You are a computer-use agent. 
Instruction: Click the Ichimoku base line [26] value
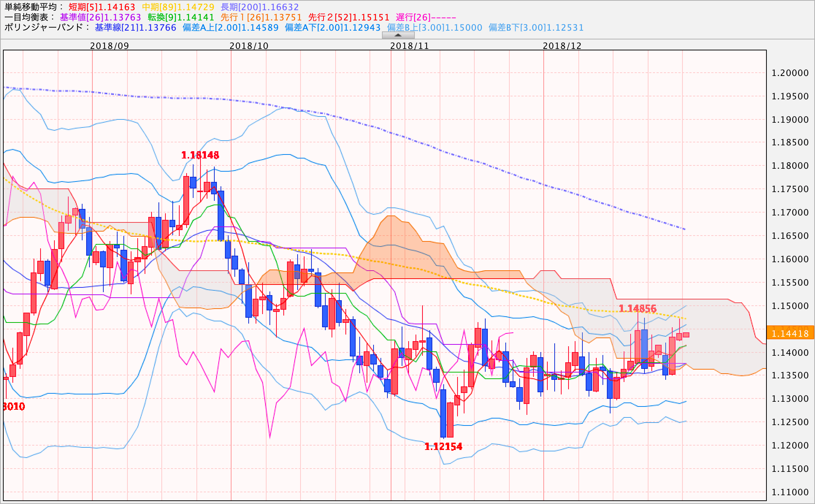pos(100,17)
